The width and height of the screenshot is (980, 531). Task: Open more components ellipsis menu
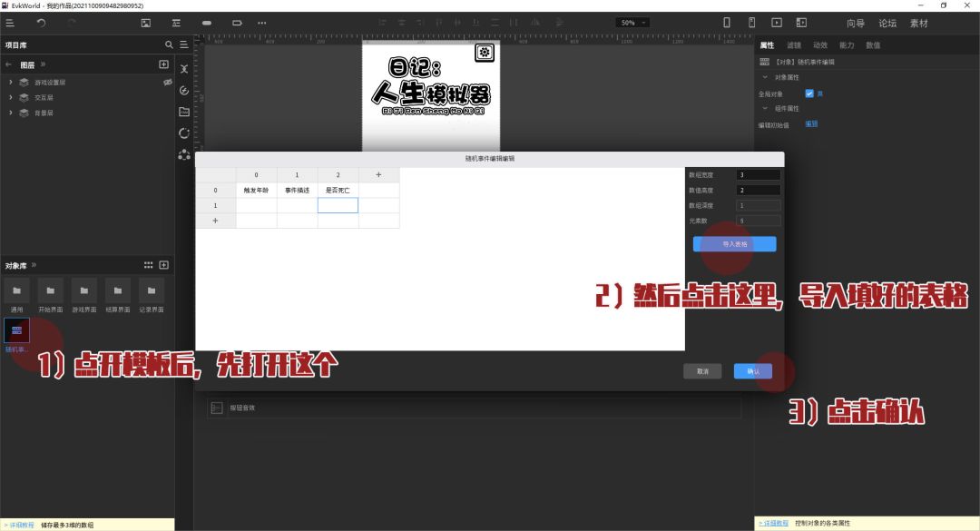pyautogui.click(x=262, y=23)
